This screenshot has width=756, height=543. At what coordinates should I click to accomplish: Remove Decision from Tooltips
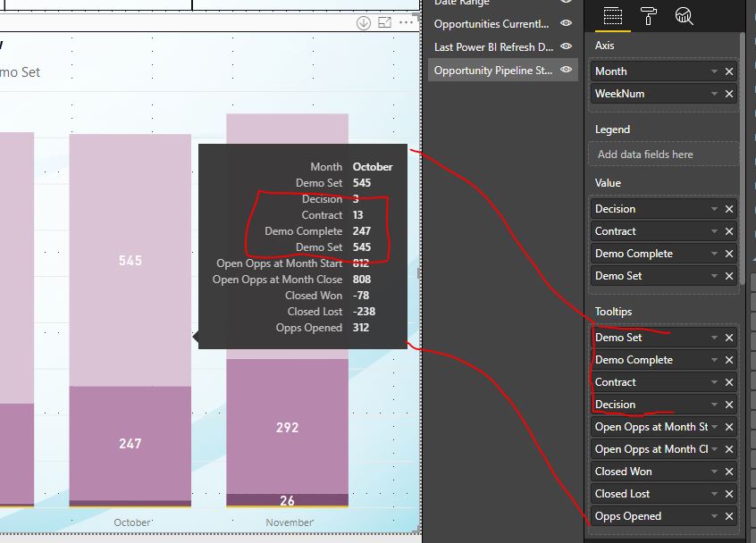[x=729, y=405]
